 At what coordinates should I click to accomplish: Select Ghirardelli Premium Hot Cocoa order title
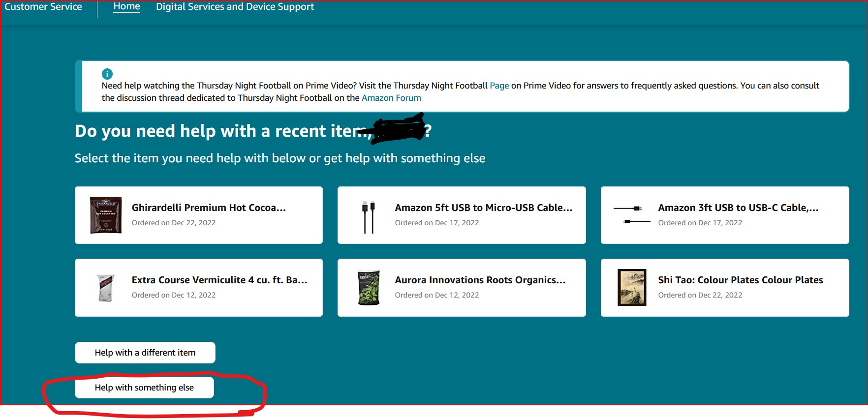209,208
